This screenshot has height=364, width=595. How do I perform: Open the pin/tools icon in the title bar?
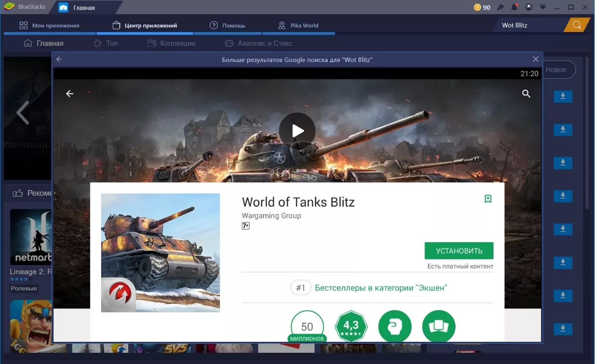pyautogui.click(x=500, y=7)
